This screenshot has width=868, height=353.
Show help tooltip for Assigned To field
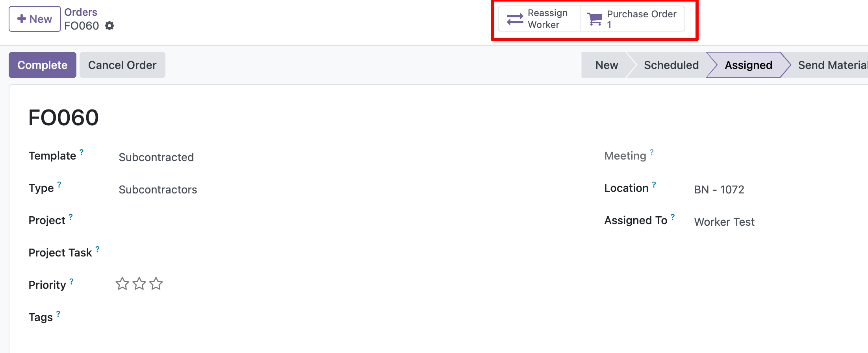point(673,217)
